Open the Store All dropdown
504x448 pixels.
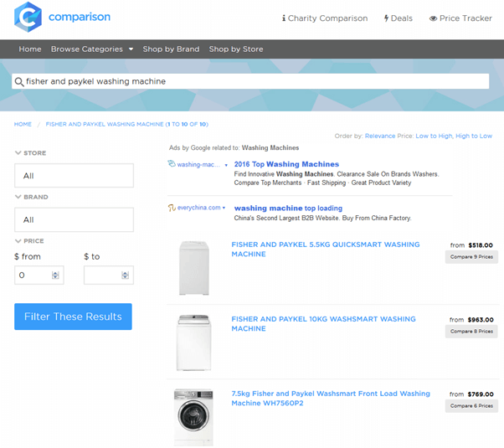coord(74,176)
